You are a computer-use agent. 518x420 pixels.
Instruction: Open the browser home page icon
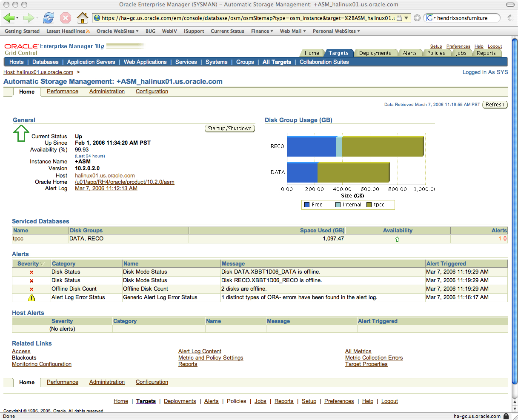[82, 18]
